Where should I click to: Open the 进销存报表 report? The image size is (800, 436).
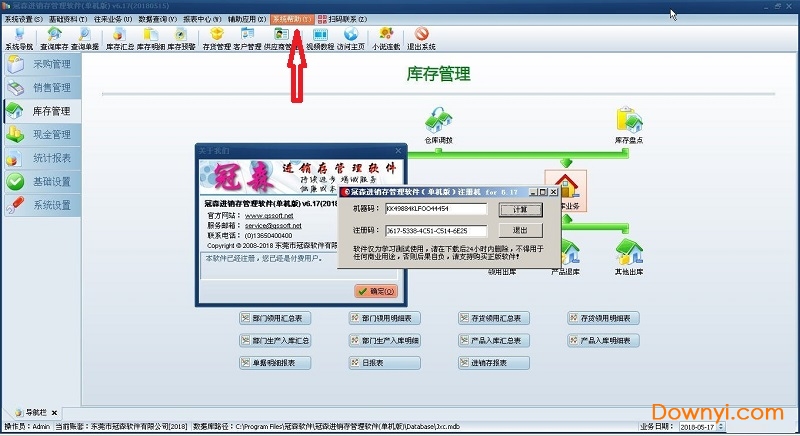[494, 363]
